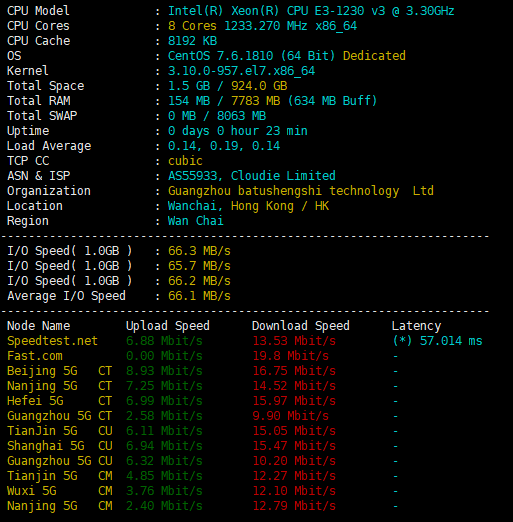Select the Upload Speed column header
Viewport: 513px width, 522px height.
[x=168, y=326]
